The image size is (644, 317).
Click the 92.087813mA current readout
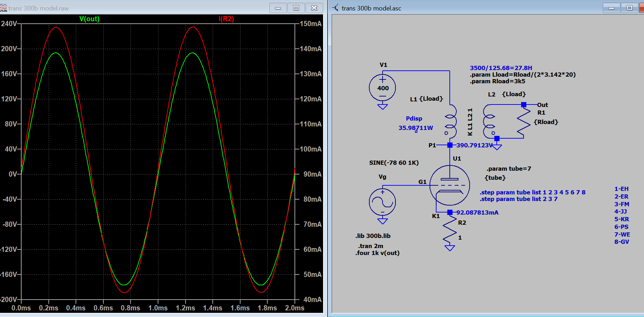pyautogui.click(x=477, y=212)
